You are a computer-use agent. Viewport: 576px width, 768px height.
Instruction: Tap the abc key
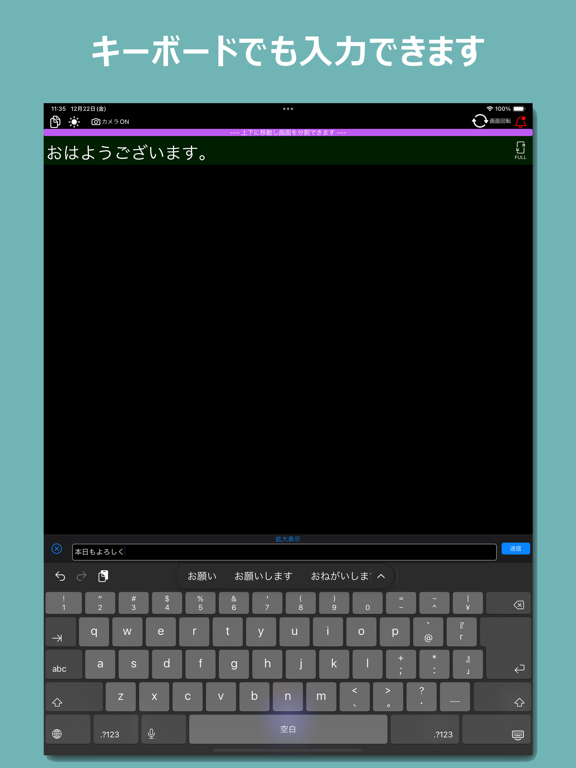[x=64, y=665]
